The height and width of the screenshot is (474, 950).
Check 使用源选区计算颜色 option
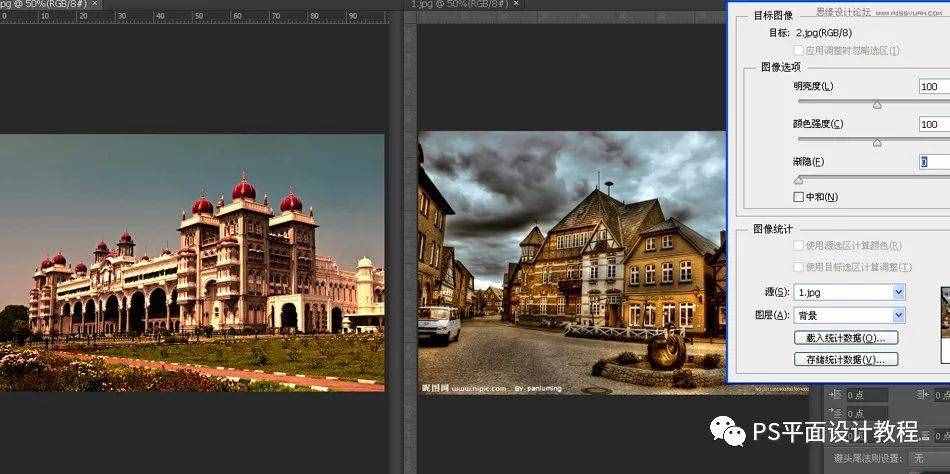[x=799, y=245]
